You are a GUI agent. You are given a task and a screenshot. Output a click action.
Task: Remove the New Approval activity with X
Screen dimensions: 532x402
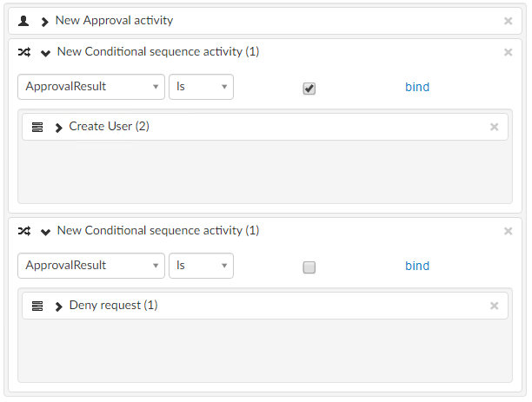(x=509, y=21)
